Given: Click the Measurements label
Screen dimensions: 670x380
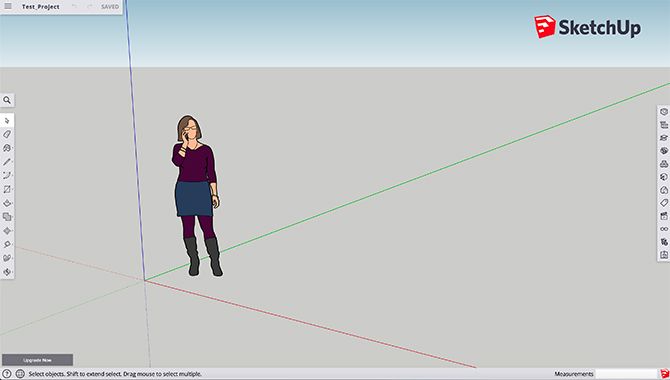Looking at the screenshot, I should pyautogui.click(x=573, y=374).
